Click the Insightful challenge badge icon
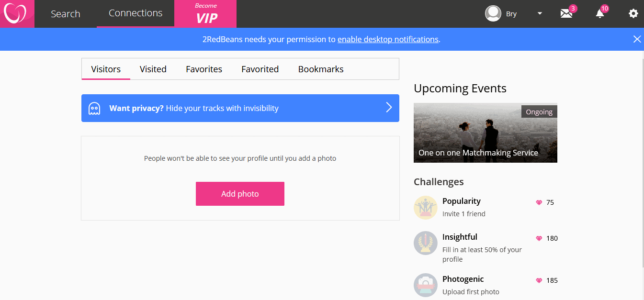The height and width of the screenshot is (300, 644). click(x=426, y=243)
